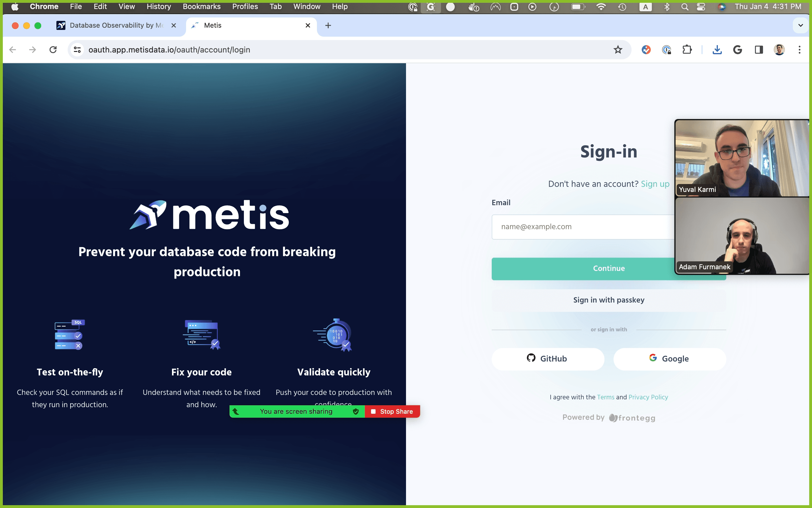812x508 pixels.
Task: Open site information icon in address bar
Action: tap(78, 50)
